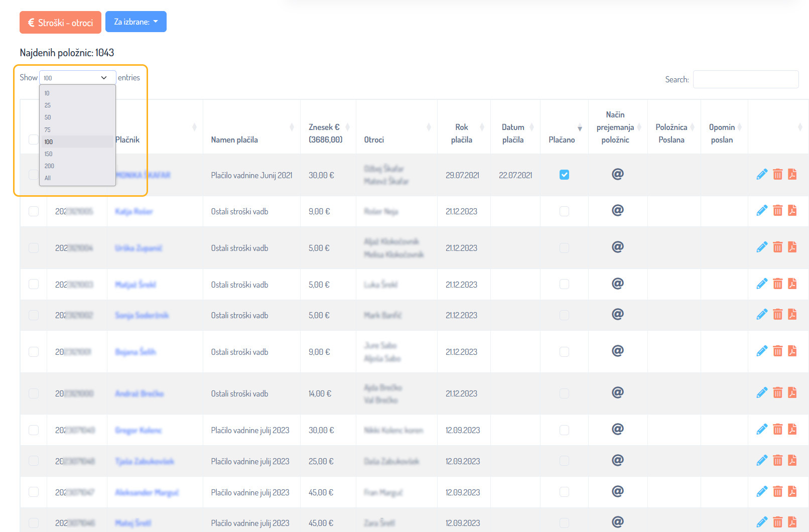Sort by the Plačano column arrow
Image resolution: width=809 pixels, height=532 pixels.
coord(580,128)
